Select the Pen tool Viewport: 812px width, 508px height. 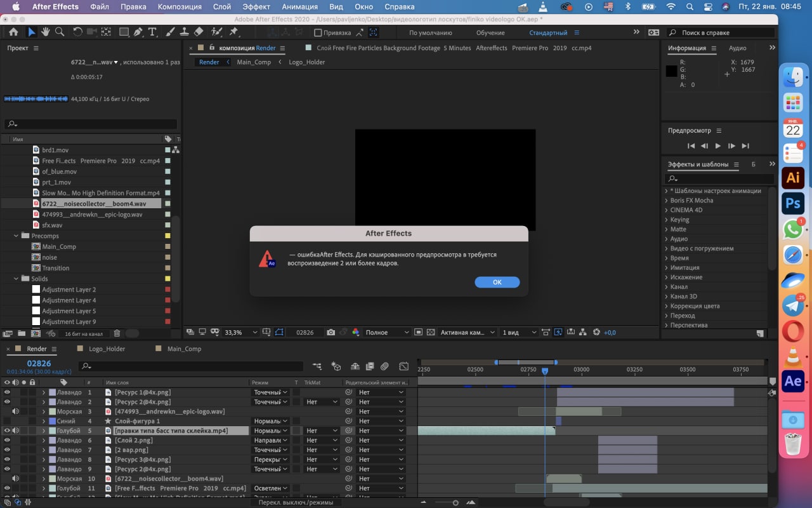[x=138, y=32]
